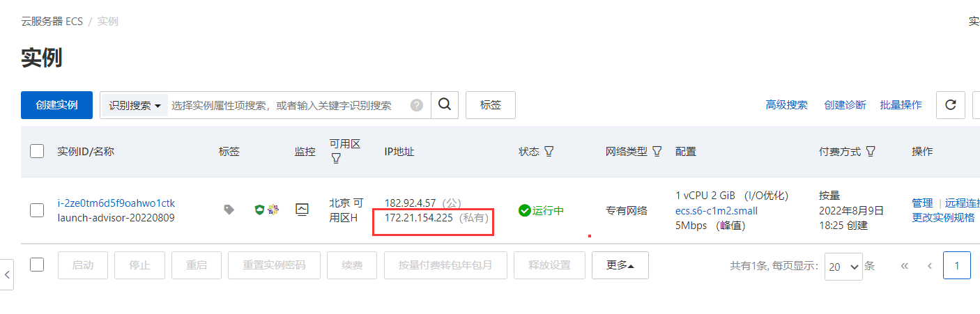980x314 pixels.
Task: Click the 创建实例 button
Action: (x=56, y=105)
